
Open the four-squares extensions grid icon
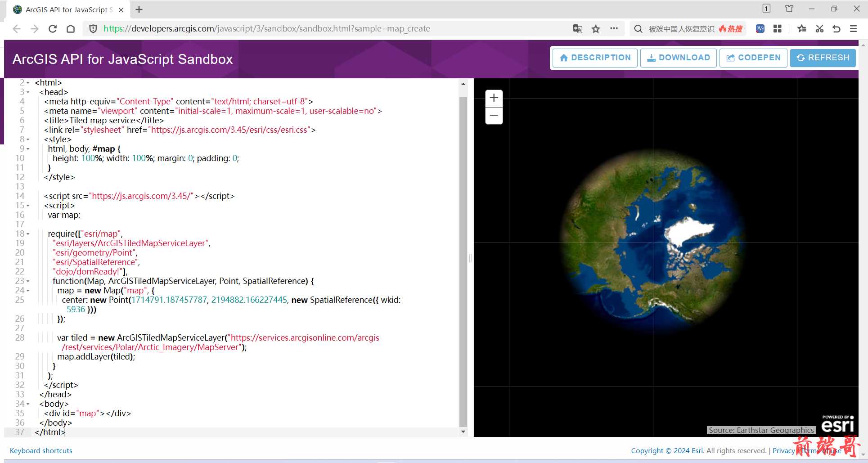tap(777, 29)
